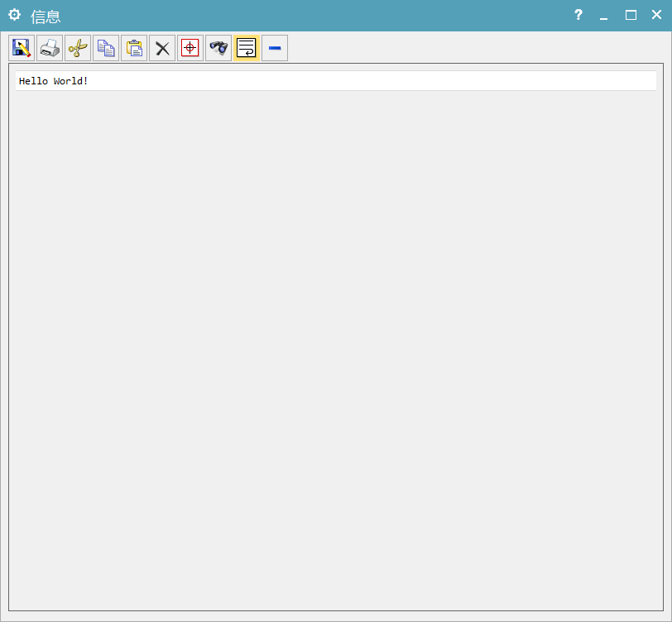The width and height of the screenshot is (672, 622).
Task: Click the red crosshair target icon
Action: (x=190, y=48)
